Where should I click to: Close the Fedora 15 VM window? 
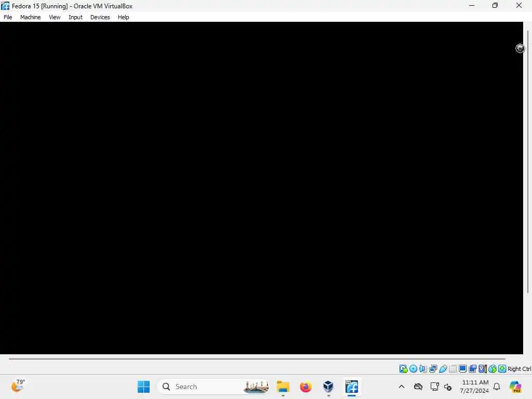click(519, 5)
